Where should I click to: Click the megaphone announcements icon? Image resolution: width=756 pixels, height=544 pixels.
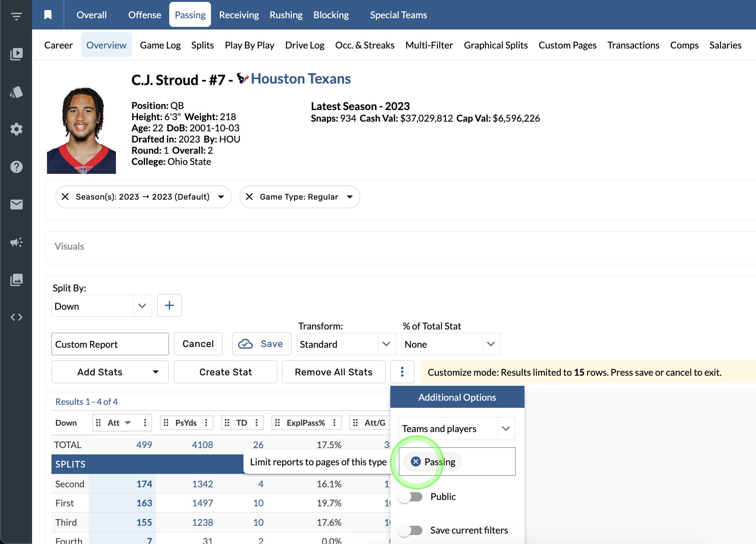point(16,242)
